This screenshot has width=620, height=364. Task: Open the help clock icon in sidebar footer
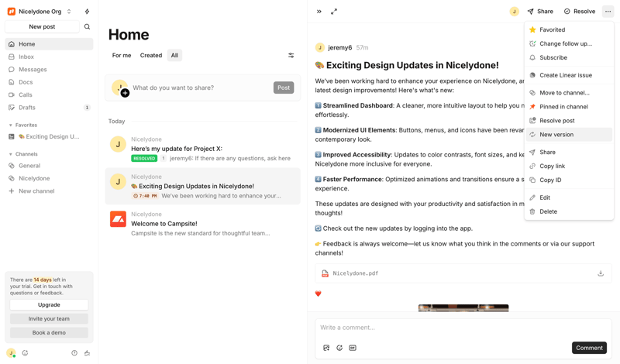coord(74,353)
